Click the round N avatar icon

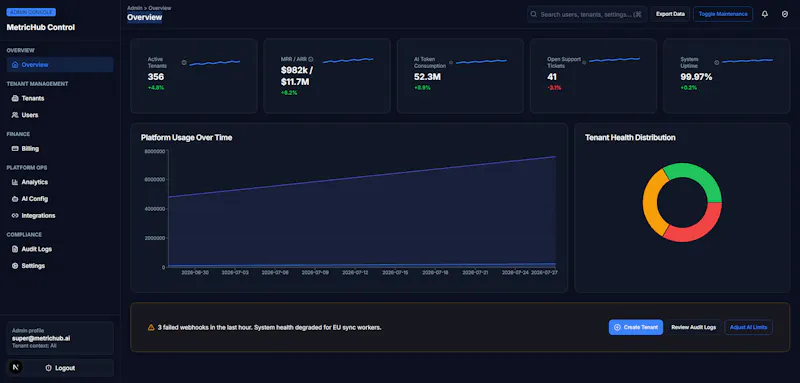[15, 367]
